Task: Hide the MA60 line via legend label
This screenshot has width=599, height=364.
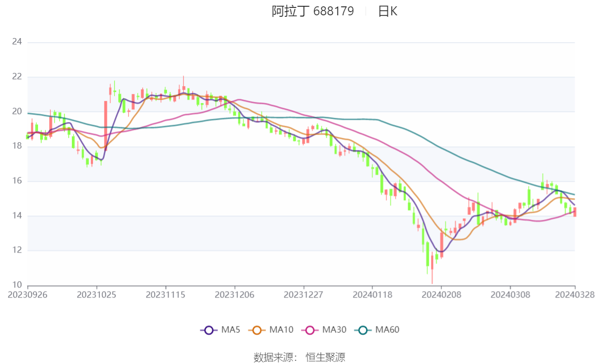Action: point(387,330)
